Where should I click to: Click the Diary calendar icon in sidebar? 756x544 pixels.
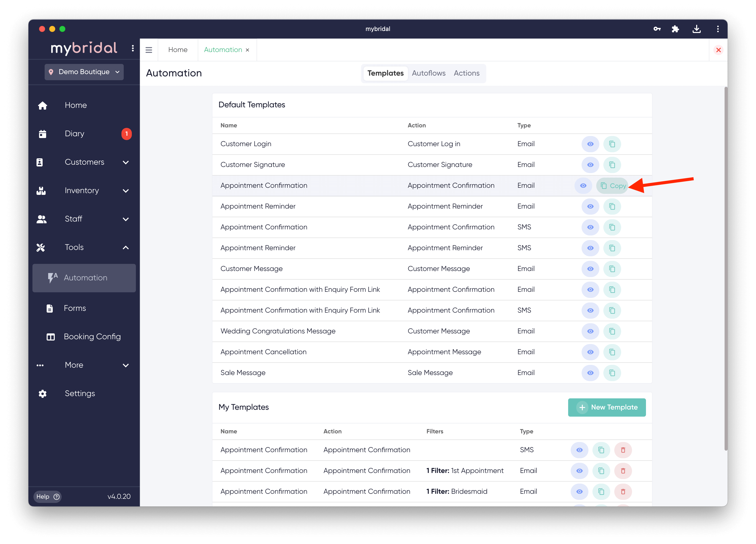point(43,134)
